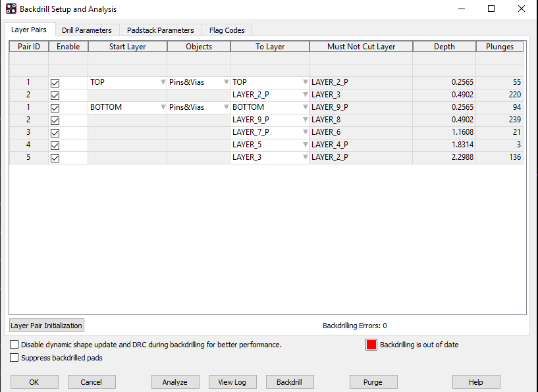
Task: Click the Backdrilling Errors: 0 label
Action: click(x=354, y=326)
